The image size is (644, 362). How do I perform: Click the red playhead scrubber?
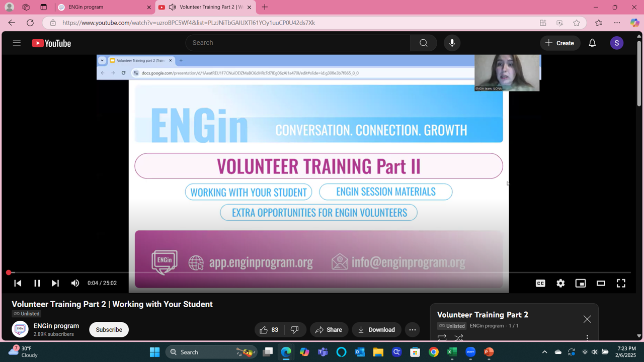click(x=9, y=273)
